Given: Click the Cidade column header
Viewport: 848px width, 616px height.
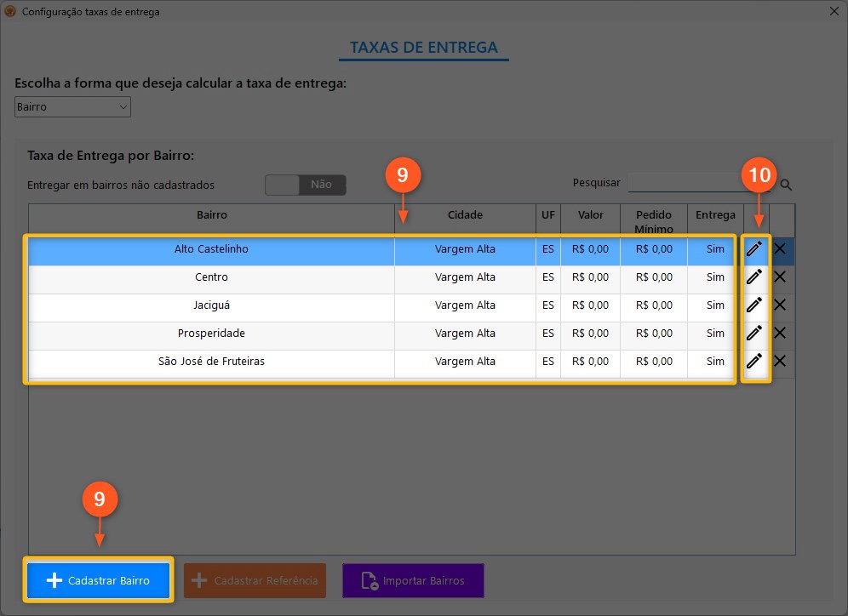Looking at the screenshot, I should point(465,215).
